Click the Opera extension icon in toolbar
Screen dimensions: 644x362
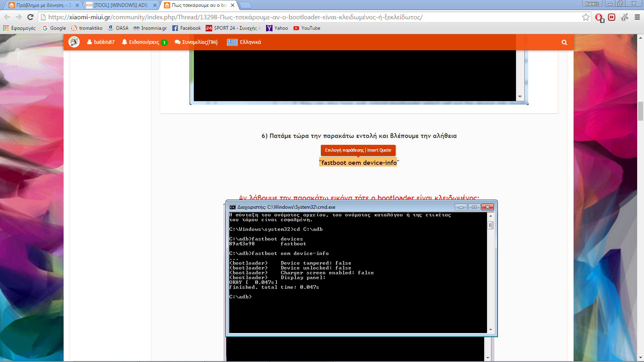pyautogui.click(x=599, y=17)
